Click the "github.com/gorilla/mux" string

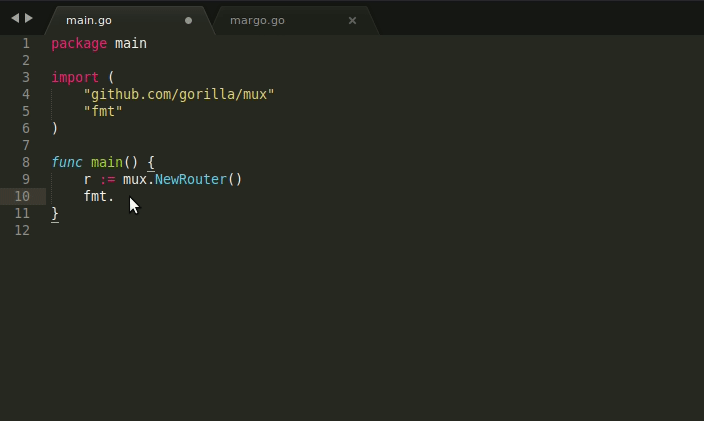pos(179,95)
